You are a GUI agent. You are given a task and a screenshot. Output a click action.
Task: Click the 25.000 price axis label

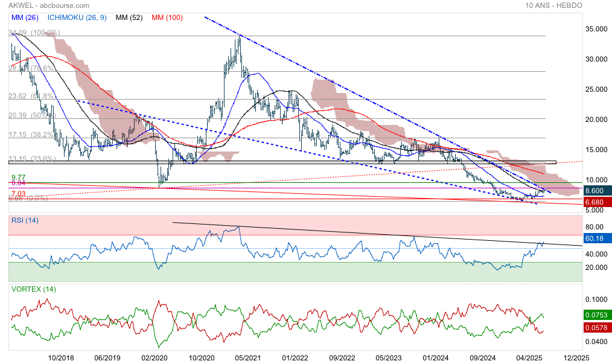(596, 89)
